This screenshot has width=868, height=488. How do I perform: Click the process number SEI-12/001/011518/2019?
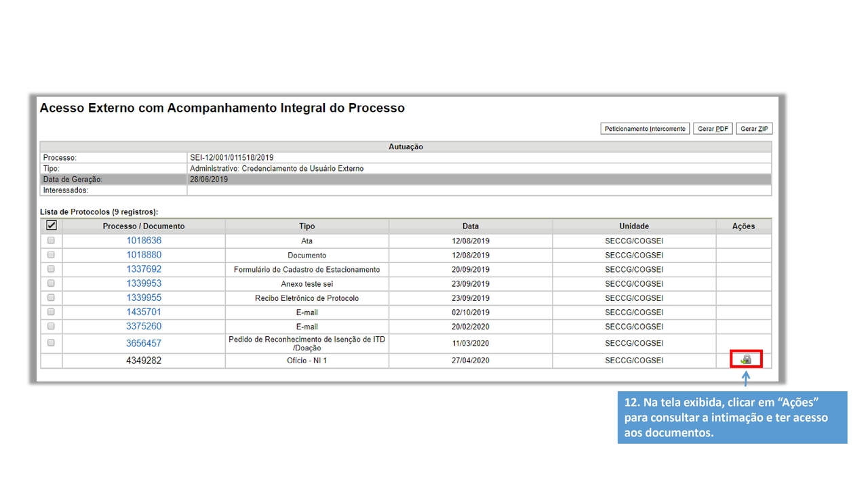point(232,158)
